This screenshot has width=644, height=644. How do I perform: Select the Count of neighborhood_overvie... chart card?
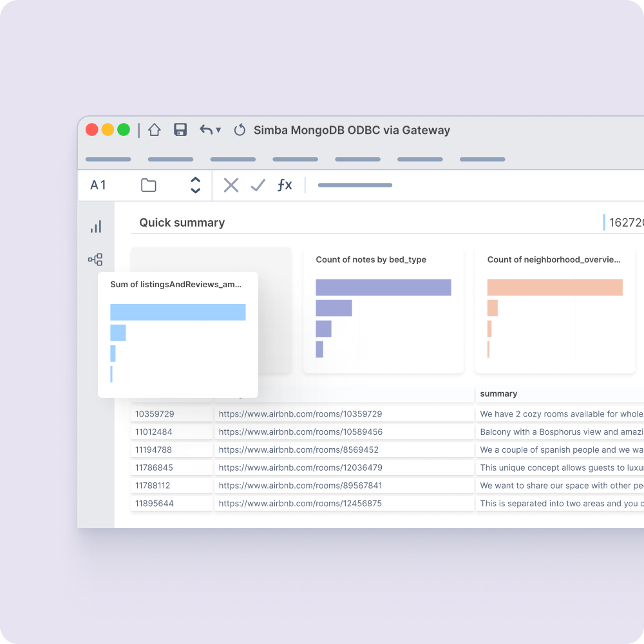pos(555,310)
